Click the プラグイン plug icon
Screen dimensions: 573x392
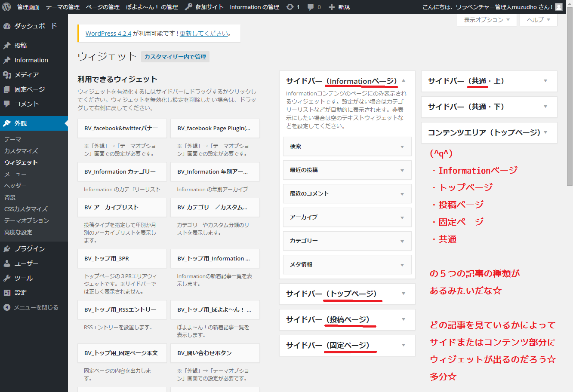[7, 249]
